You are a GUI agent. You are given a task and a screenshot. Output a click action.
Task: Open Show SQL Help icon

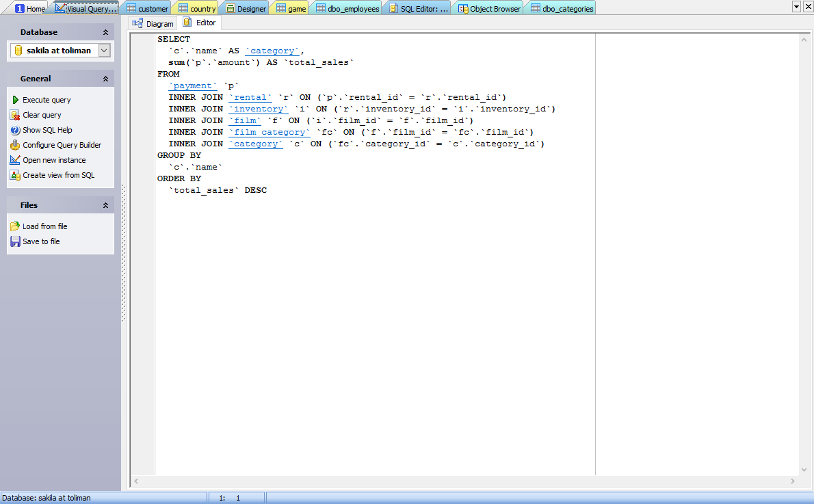pos(15,130)
